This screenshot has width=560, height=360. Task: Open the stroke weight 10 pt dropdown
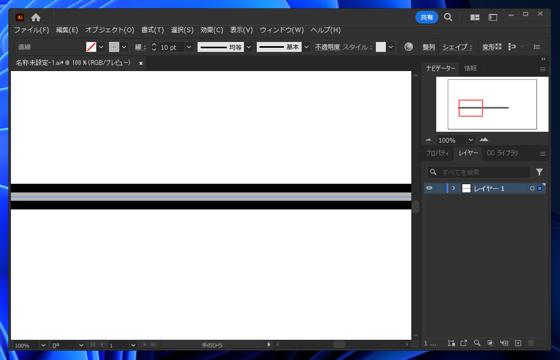click(189, 47)
